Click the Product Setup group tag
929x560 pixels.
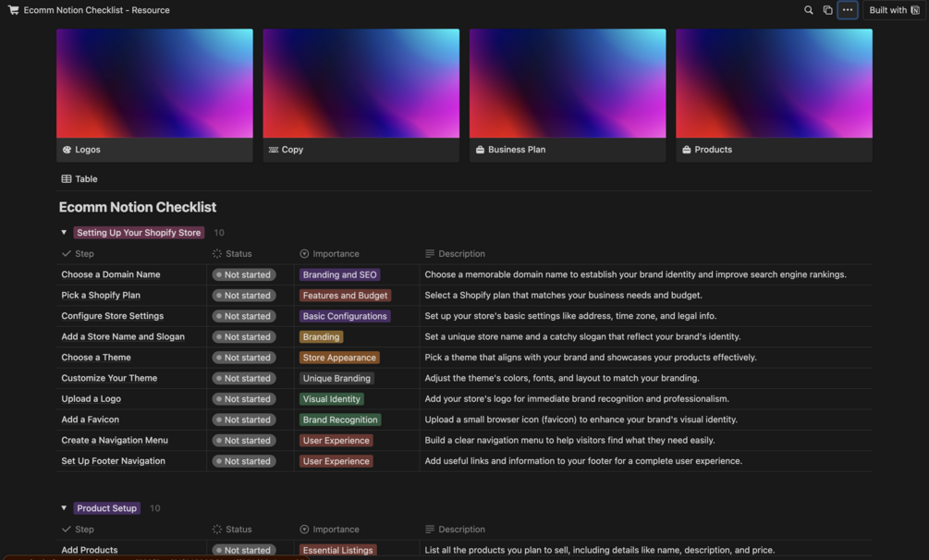(106, 508)
